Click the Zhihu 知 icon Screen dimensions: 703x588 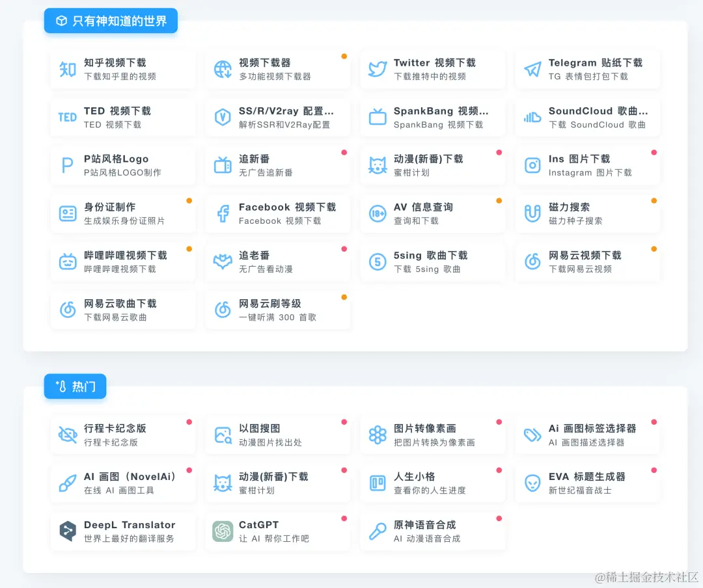tap(68, 70)
